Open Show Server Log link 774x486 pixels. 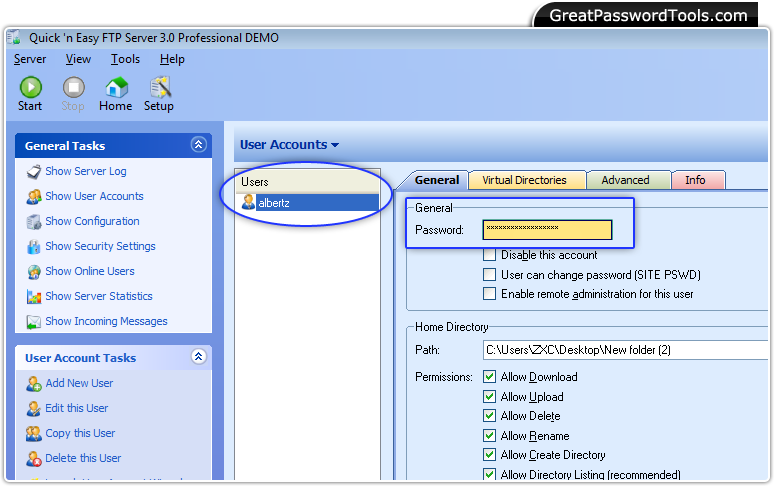[86, 171]
